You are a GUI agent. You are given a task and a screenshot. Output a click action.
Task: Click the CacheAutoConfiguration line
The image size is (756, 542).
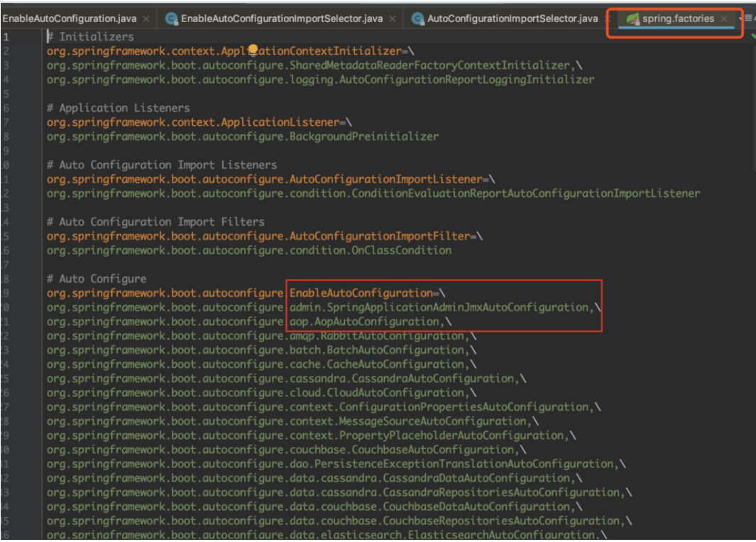[261, 364]
